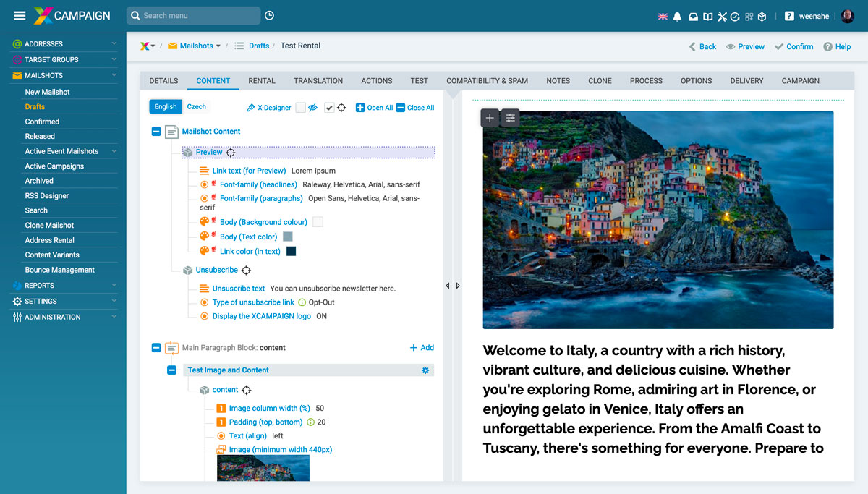Screen dimensions: 868x494
Task: Click the wrench and screwdriver tools icon
Action: coord(721,16)
